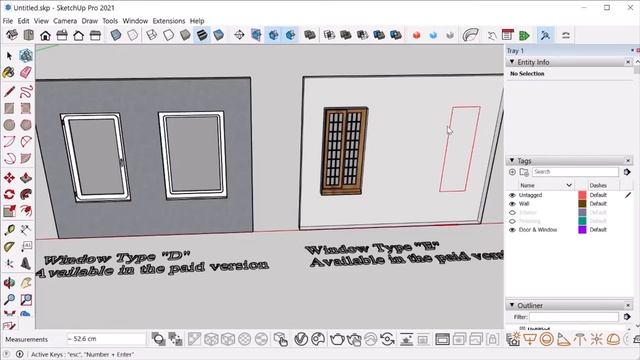640x360 pixels.
Task: Choose the Protractor tool
Action: click(9, 247)
